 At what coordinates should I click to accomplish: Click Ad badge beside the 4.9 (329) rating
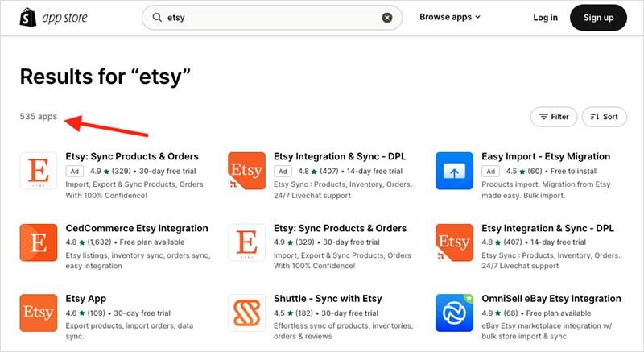74,172
